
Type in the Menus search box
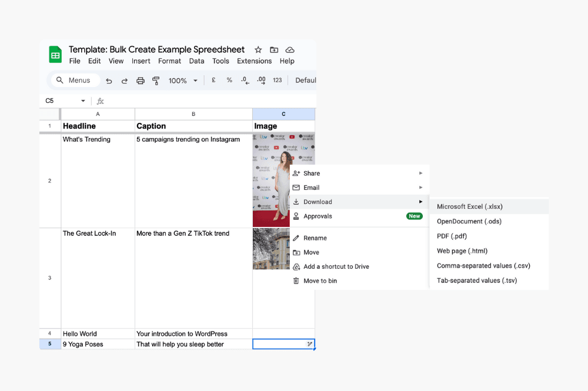79,81
